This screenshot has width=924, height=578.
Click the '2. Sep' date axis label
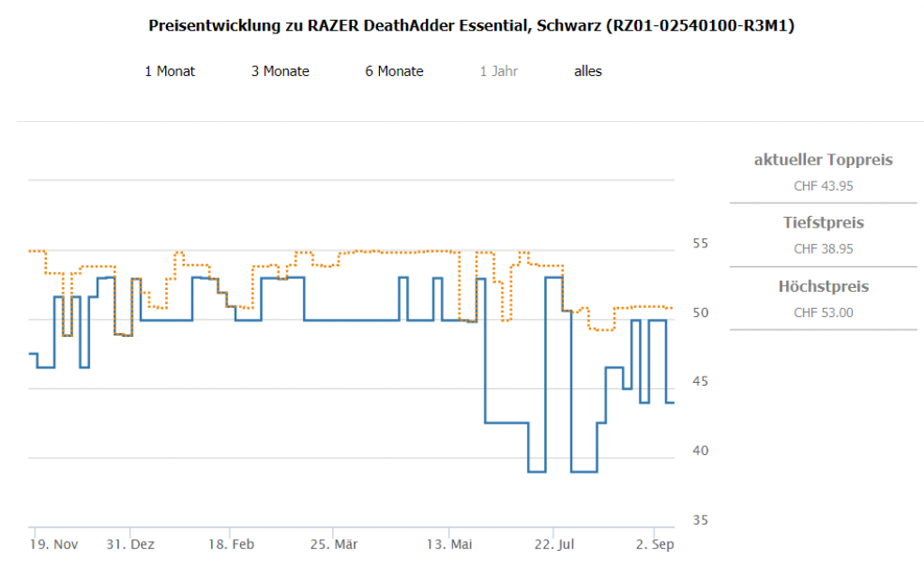653,545
